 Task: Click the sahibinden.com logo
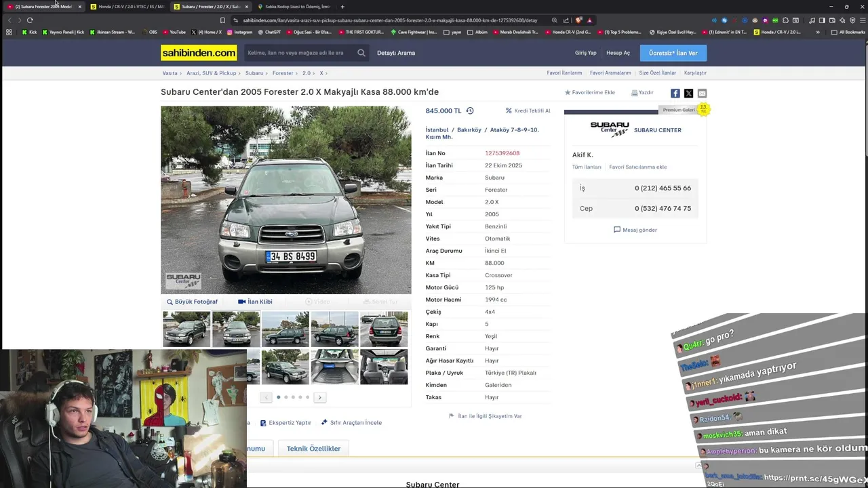[199, 53]
